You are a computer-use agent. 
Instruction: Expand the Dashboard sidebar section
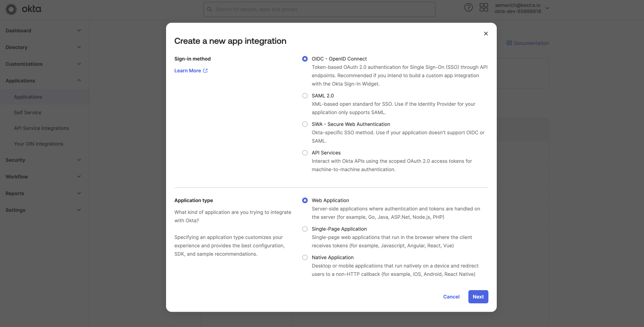[x=79, y=31]
